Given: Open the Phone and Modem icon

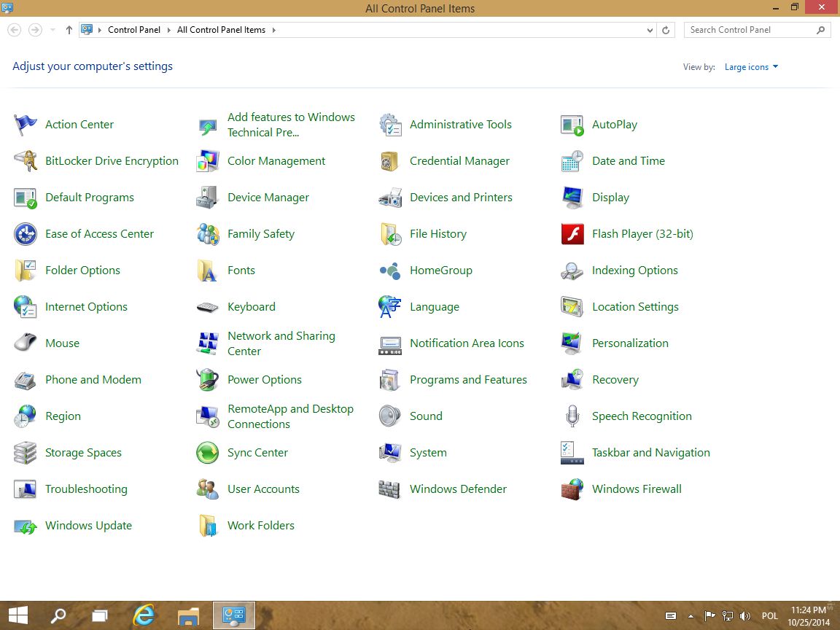Looking at the screenshot, I should [26, 380].
